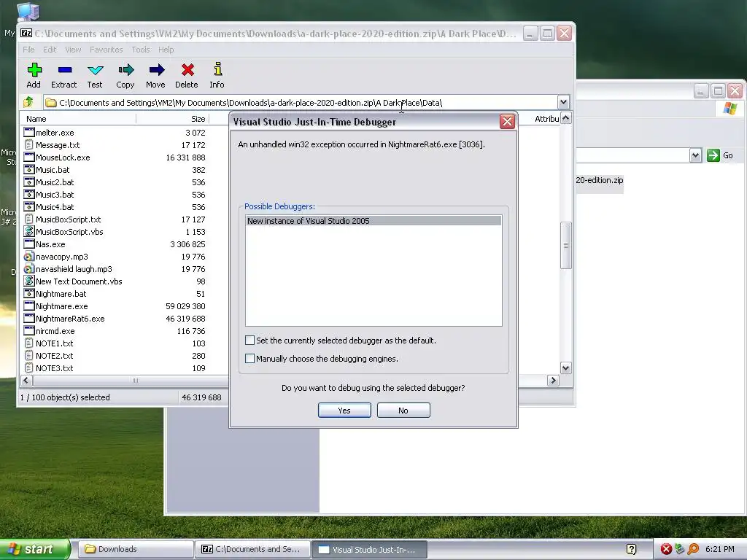Open the Edit menu
This screenshot has height=560, width=747.
pos(50,50)
